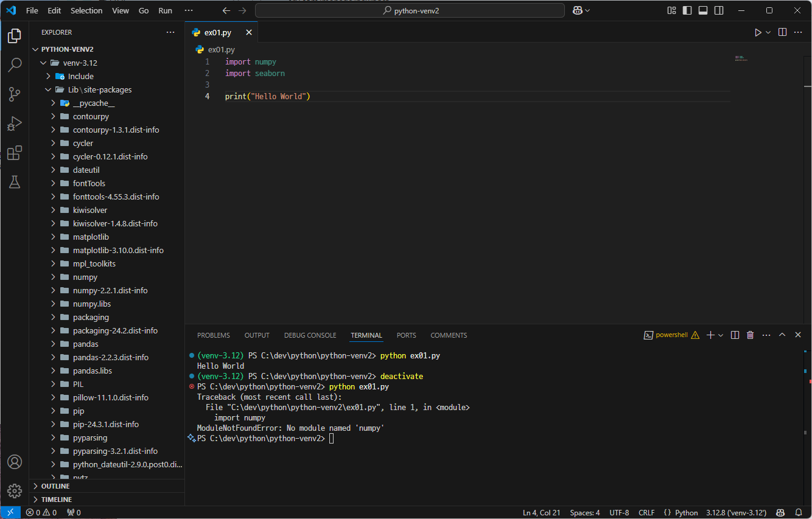Open the additional menus ellipsis in the menu bar
Image resolution: width=812 pixels, height=519 pixels.
tap(189, 10)
